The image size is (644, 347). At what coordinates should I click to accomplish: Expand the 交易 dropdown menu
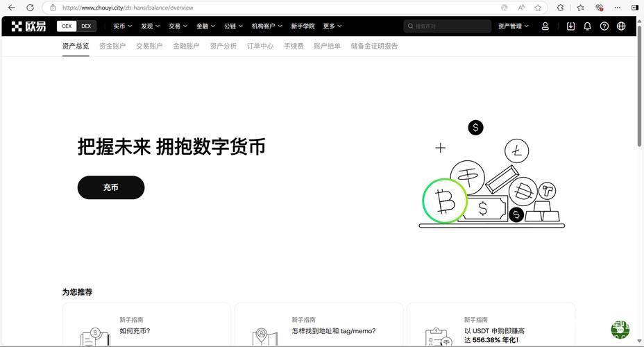click(178, 26)
